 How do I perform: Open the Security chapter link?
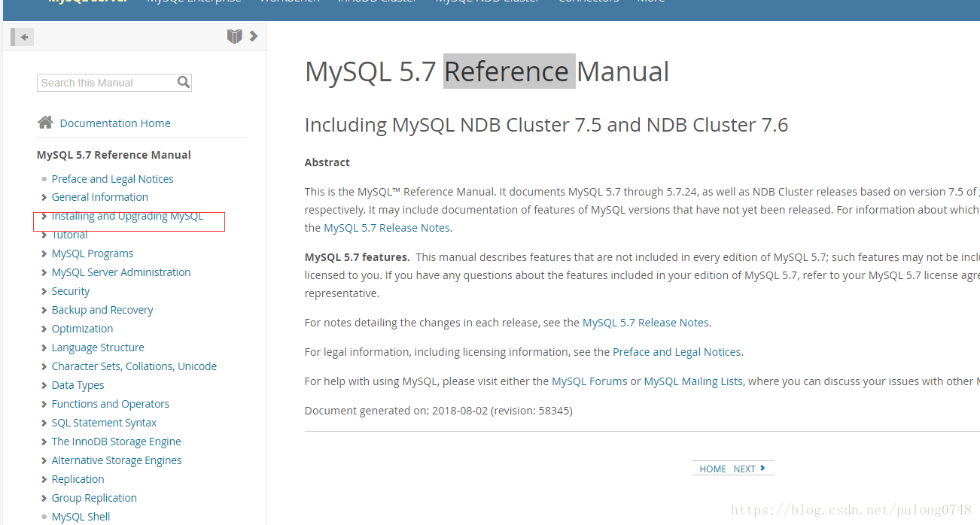pyautogui.click(x=70, y=291)
